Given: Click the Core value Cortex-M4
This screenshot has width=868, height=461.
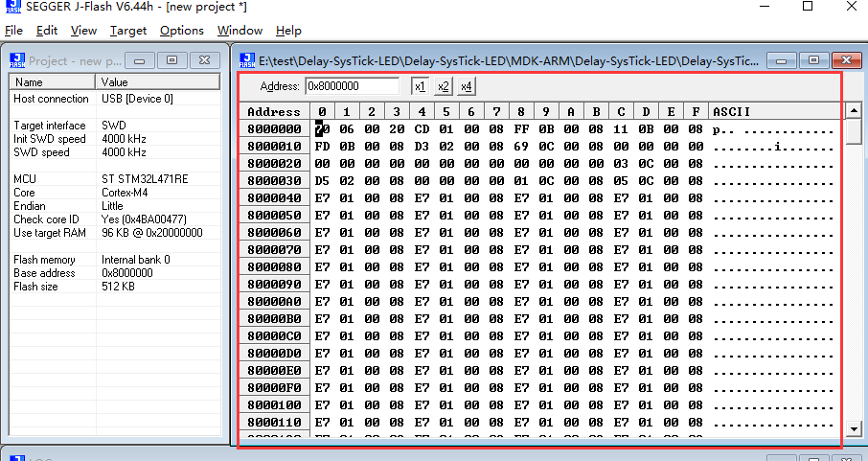Looking at the screenshot, I should [x=125, y=193].
